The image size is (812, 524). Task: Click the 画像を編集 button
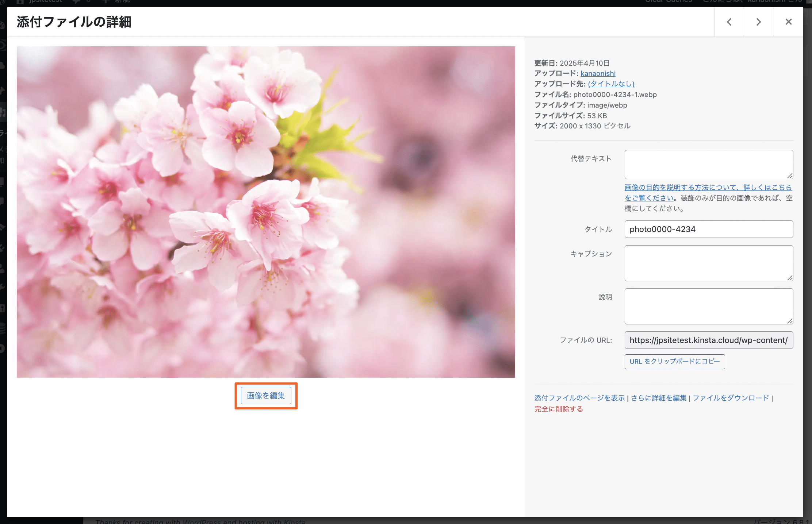click(x=266, y=396)
